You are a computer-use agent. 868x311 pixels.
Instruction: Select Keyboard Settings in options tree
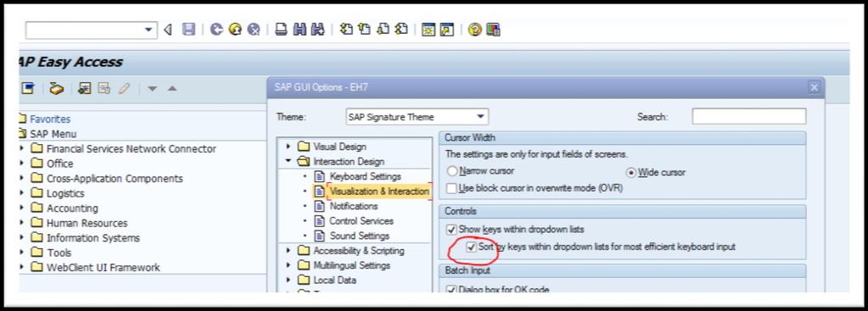[366, 176]
